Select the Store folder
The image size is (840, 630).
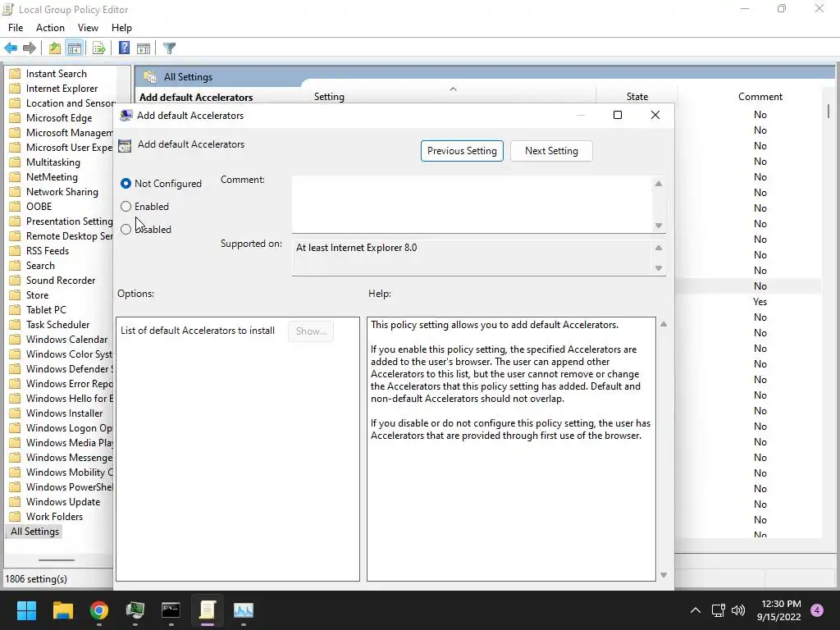pyautogui.click(x=37, y=295)
